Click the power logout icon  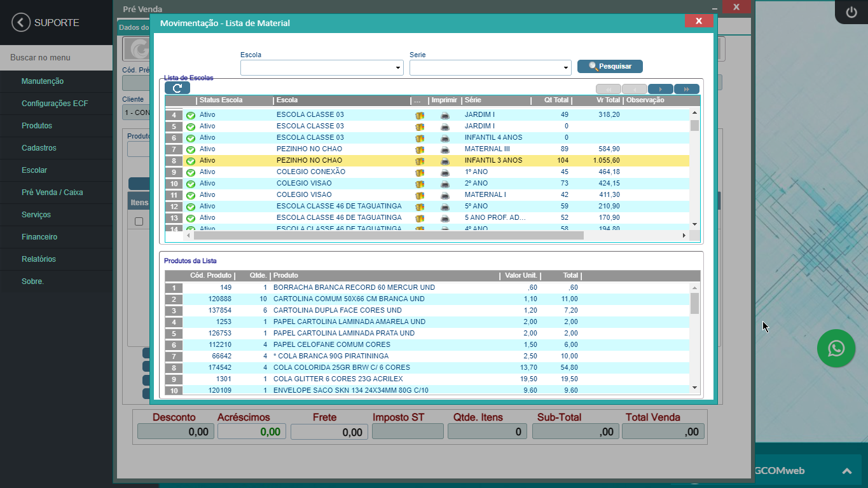(851, 12)
